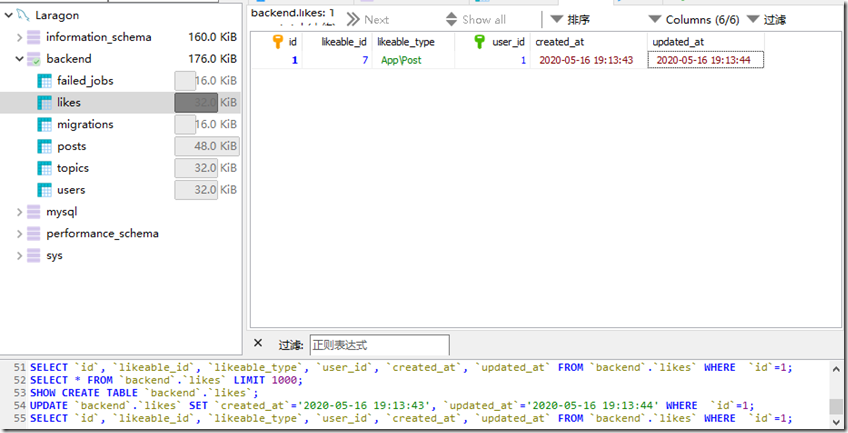Click the users table icon
Viewport: 848px width, 433px height.
click(44, 190)
